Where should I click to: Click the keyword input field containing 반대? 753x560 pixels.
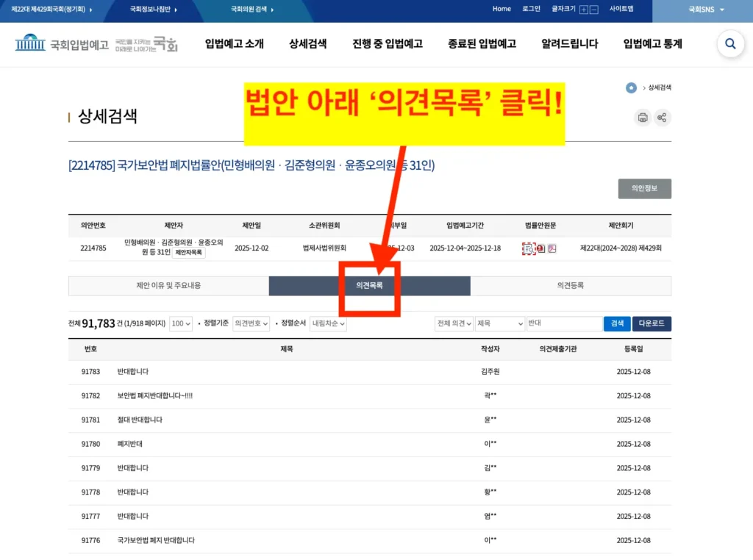point(565,323)
